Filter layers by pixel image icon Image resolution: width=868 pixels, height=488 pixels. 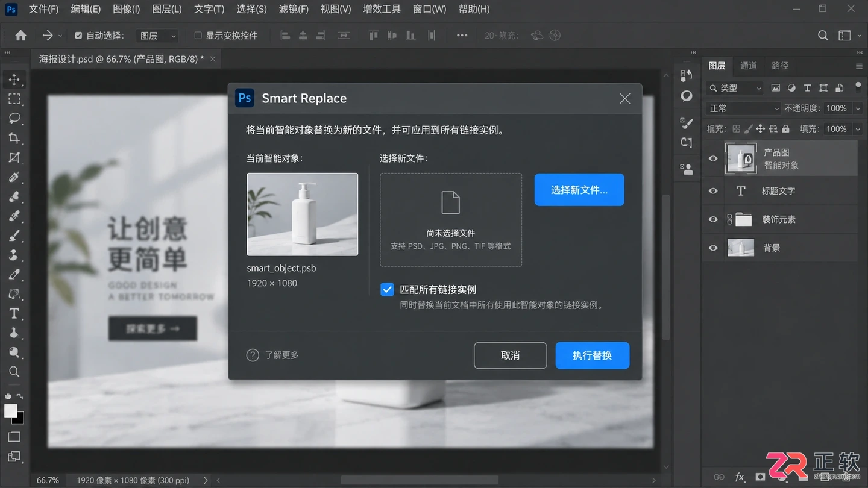pos(776,88)
